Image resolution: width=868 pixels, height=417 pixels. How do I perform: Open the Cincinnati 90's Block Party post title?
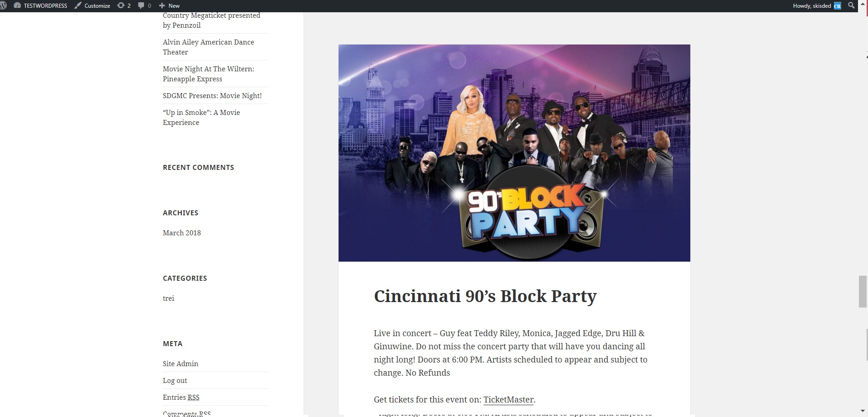[x=485, y=296]
